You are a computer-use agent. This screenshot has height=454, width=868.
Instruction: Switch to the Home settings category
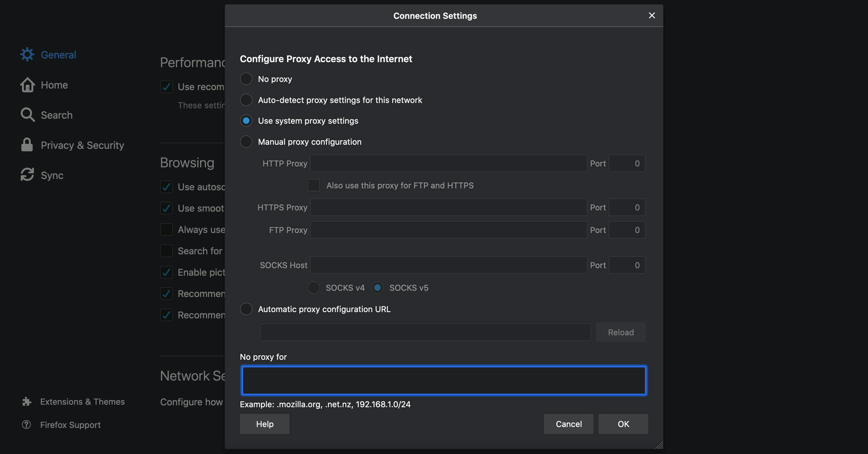coord(54,85)
